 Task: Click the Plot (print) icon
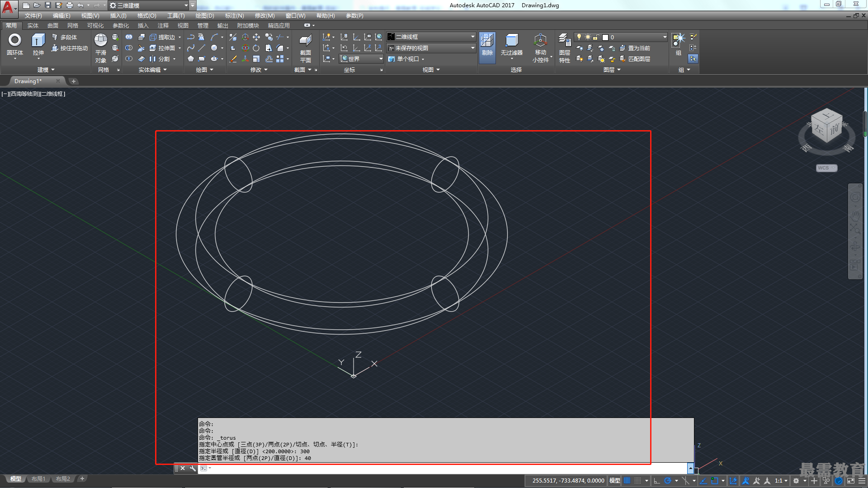tap(70, 5)
